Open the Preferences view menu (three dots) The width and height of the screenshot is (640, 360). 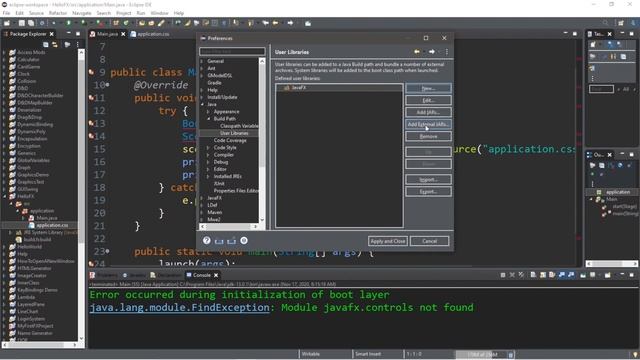447,52
